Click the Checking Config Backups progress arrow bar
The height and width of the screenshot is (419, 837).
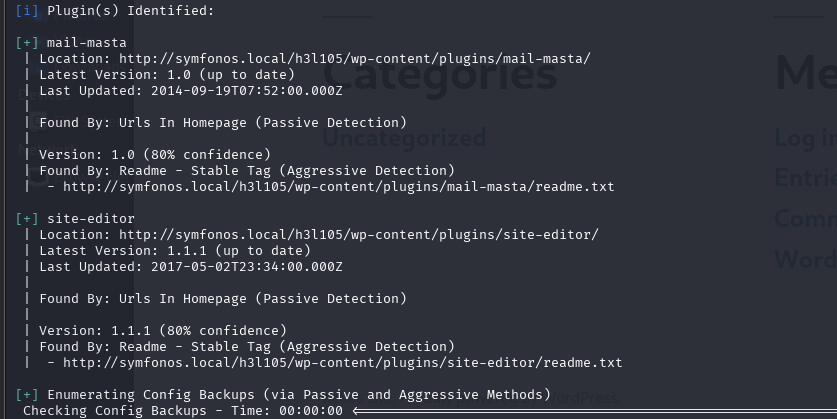(x=595, y=411)
